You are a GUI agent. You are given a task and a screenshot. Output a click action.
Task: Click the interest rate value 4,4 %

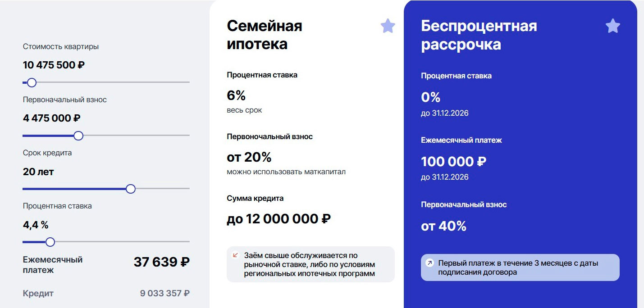click(36, 225)
